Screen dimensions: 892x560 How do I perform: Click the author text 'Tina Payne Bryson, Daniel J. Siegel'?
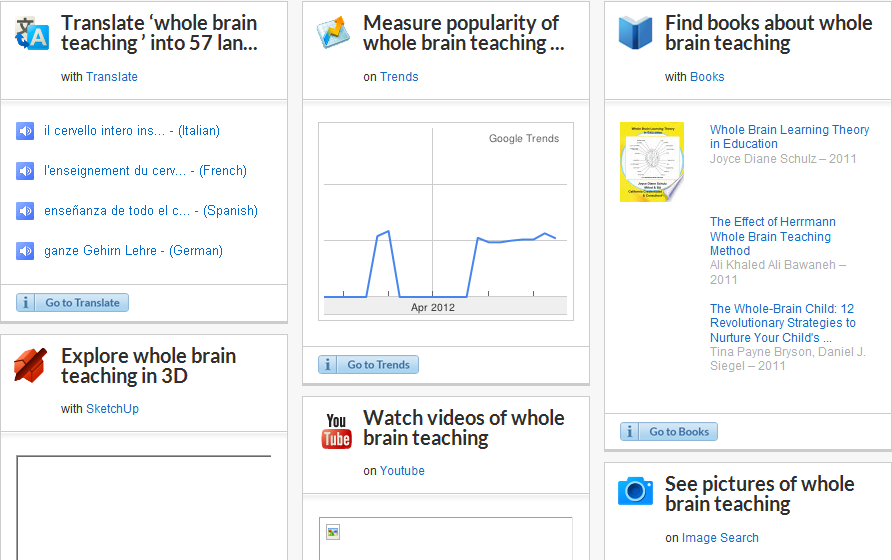click(x=787, y=359)
